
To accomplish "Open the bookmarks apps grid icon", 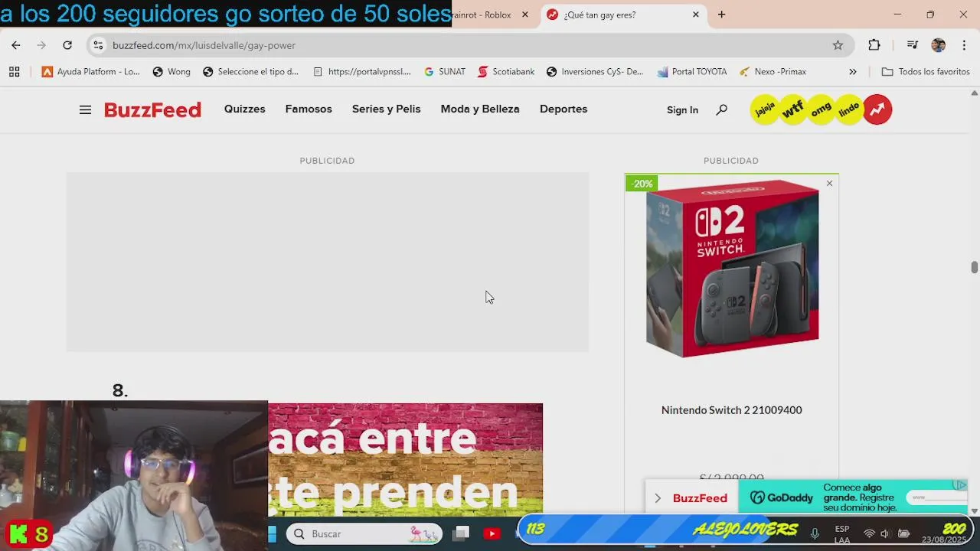I will pyautogui.click(x=15, y=71).
